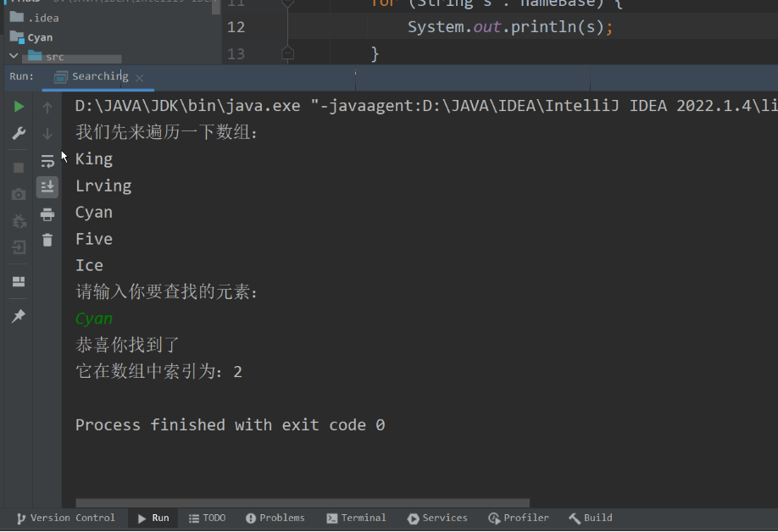
Task: Click the green 'Cyan' input text
Action: tap(94, 319)
